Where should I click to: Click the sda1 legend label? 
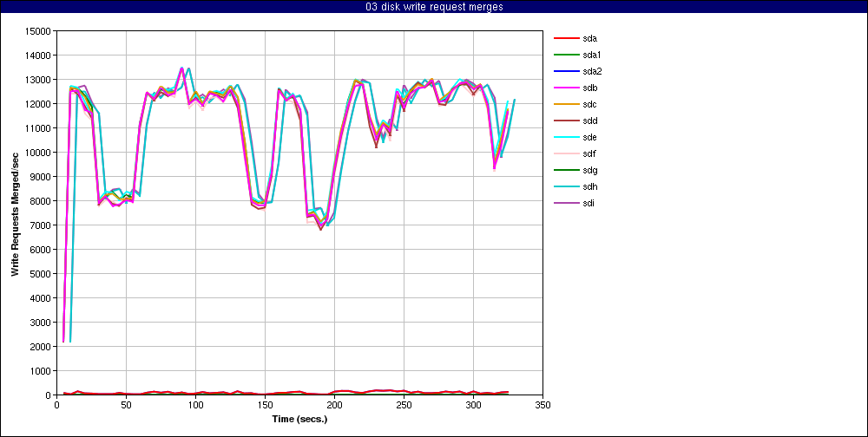(592, 55)
